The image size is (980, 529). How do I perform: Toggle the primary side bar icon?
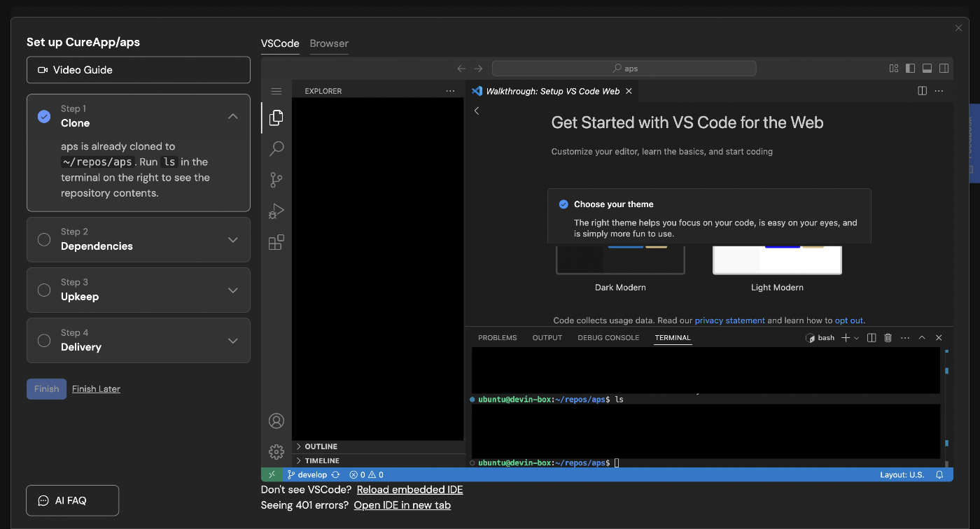pos(911,69)
